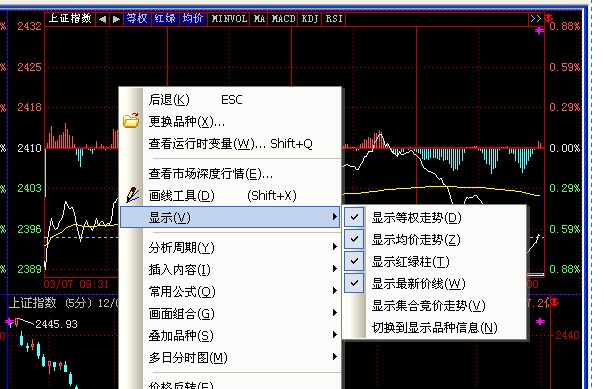The image size is (604, 389).
Task: Click the magenta star marker at chart top right
Action: pyautogui.click(x=539, y=30)
